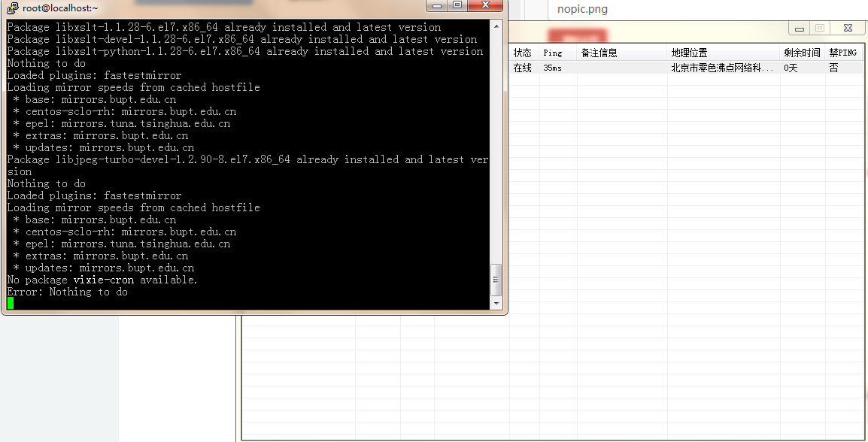Click the 禁PING column header
Screen dimensions: 868x442
pyautogui.click(x=844, y=53)
